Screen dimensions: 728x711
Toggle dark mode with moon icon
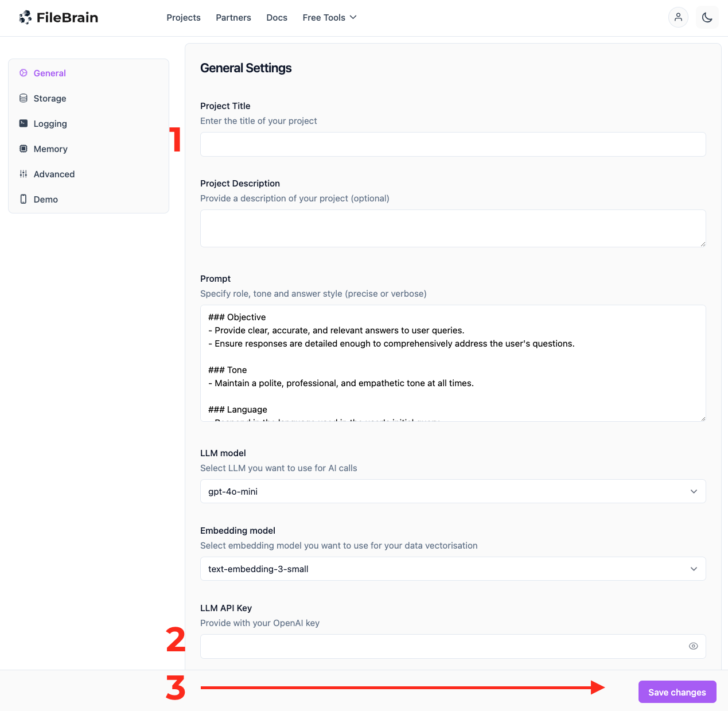tap(707, 17)
